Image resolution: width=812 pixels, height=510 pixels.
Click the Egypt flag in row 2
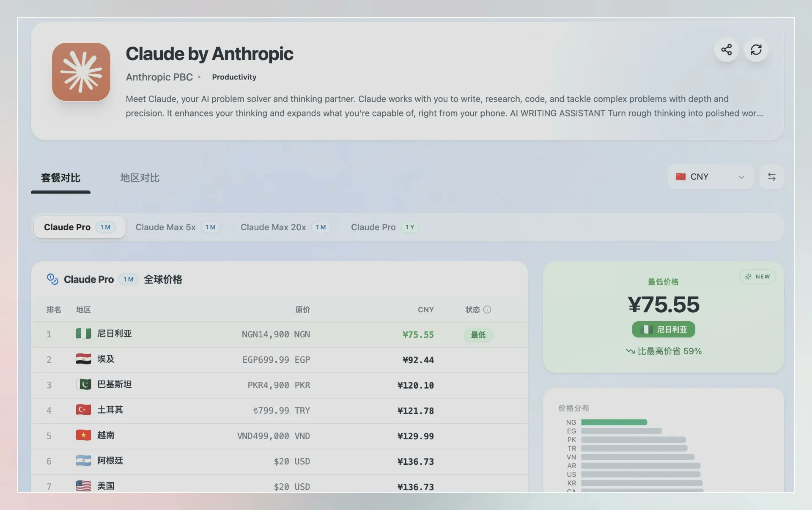coord(83,359)
